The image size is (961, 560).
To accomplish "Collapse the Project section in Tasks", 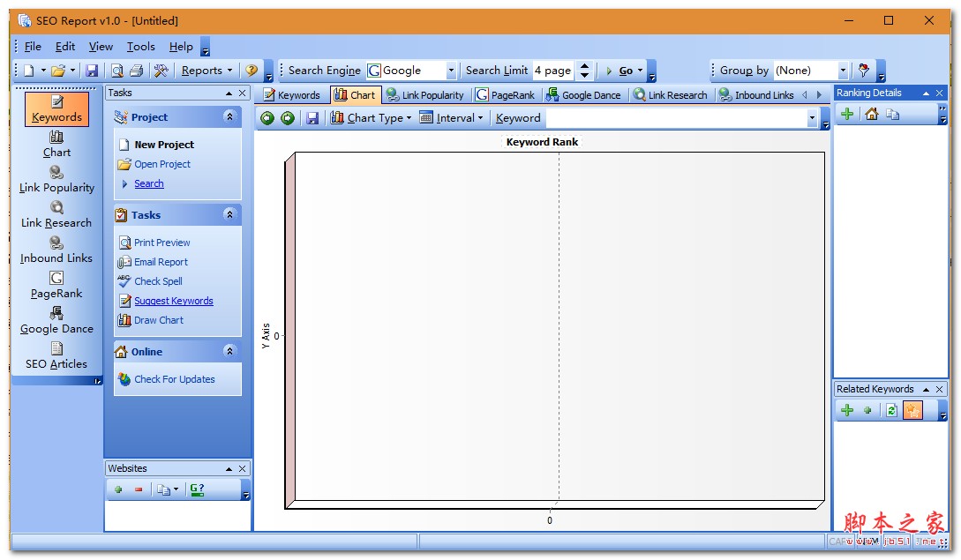I will point(229,116).
